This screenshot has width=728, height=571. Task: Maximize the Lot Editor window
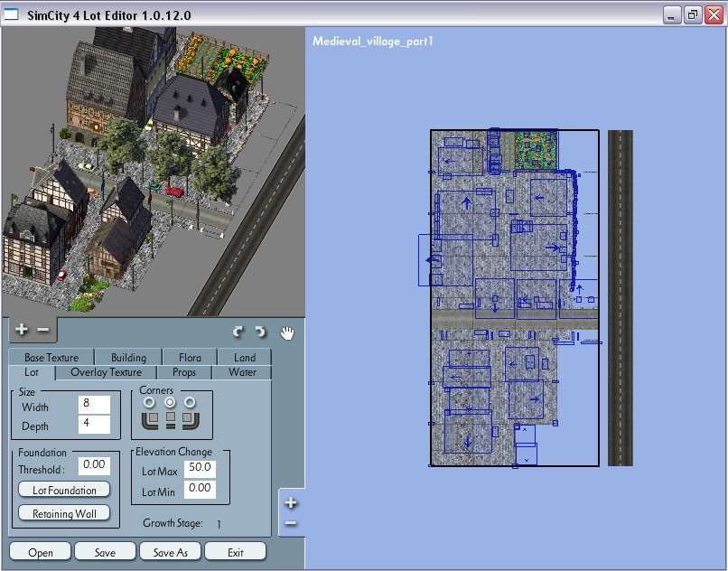[x=692, y=15]
